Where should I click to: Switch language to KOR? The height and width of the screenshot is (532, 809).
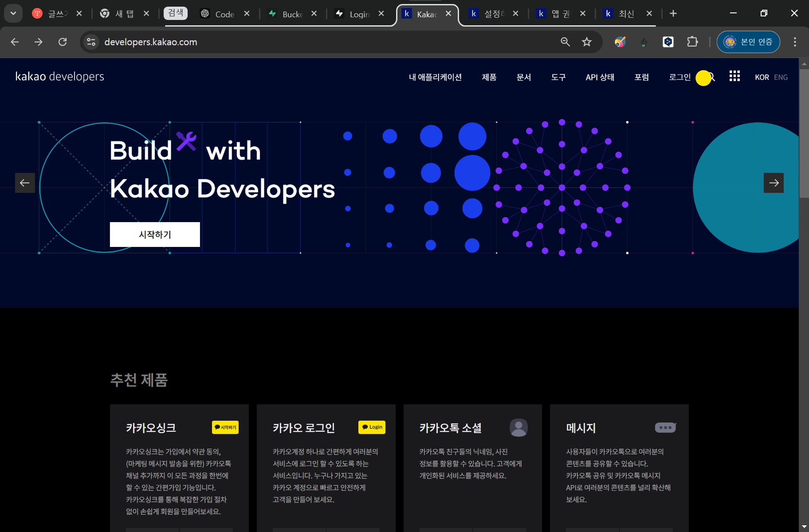762,77
